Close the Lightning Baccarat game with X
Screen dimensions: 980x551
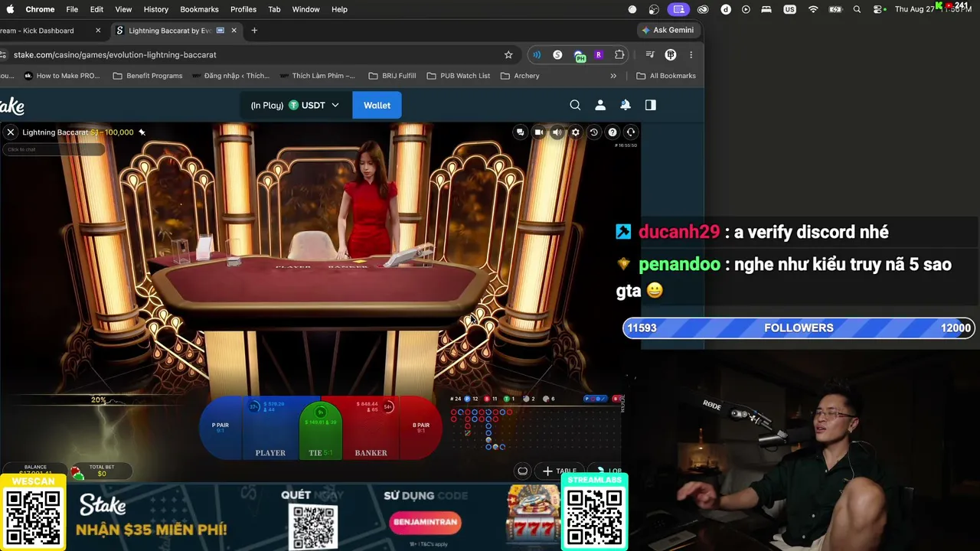[11, 132]
